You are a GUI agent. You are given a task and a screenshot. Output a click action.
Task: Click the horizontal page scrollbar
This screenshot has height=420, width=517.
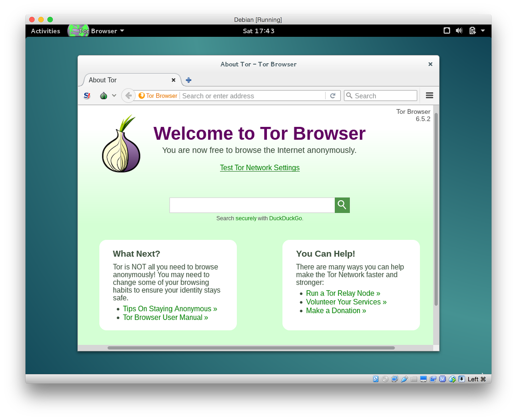point(251,348)
